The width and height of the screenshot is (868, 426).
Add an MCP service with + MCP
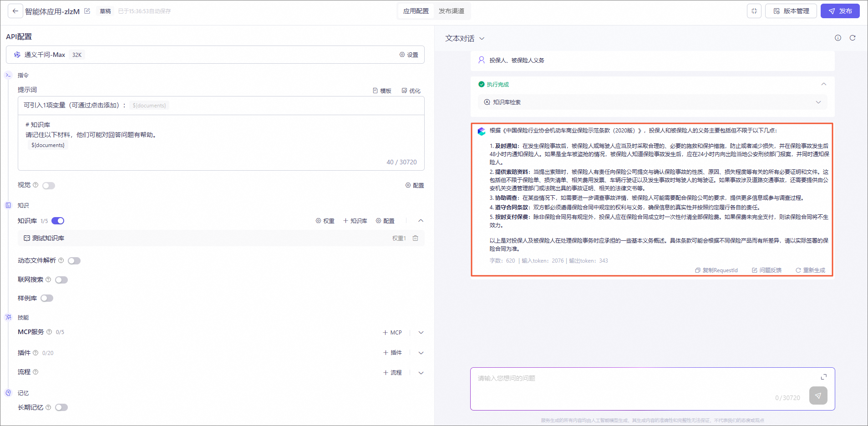[x=392, y=332]
